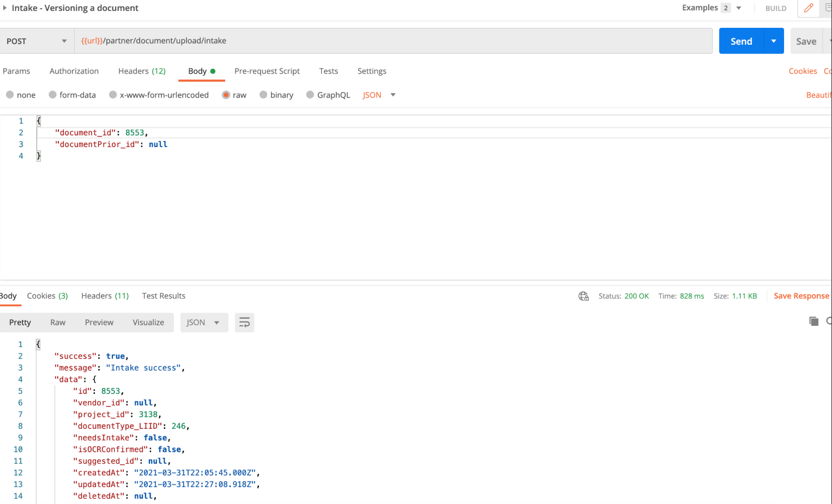Image resolution: width=832 pixels, height=504 pixels.
Task: Switch response view to Raw
Action: click(x=58, y=323)
